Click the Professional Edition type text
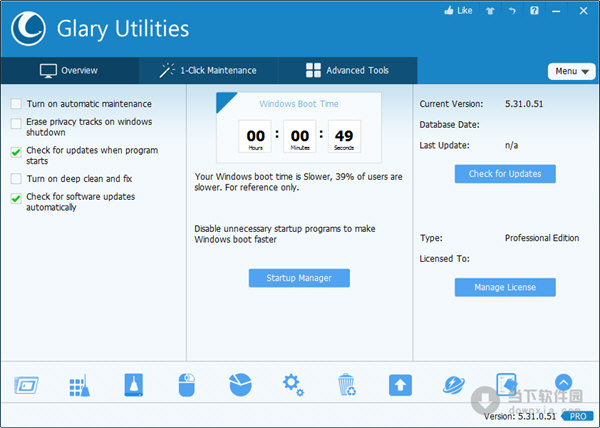 542,238
